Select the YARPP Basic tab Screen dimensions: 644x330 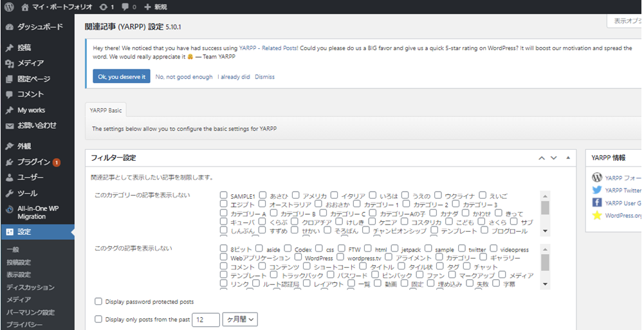point(107,111)
